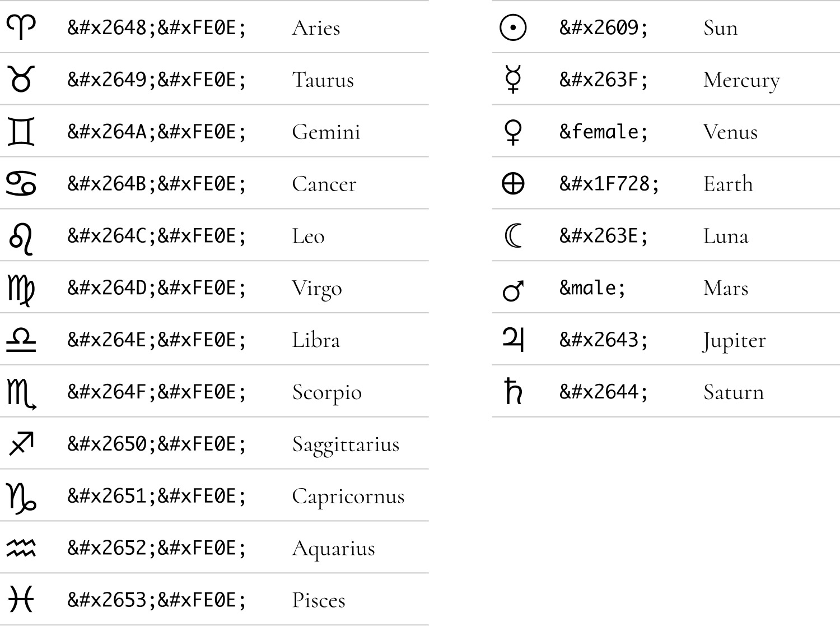Screen dimensions: 840x626
Task: Click the code &#x2649;&#xFE0E;
Action: coord(157,80)
